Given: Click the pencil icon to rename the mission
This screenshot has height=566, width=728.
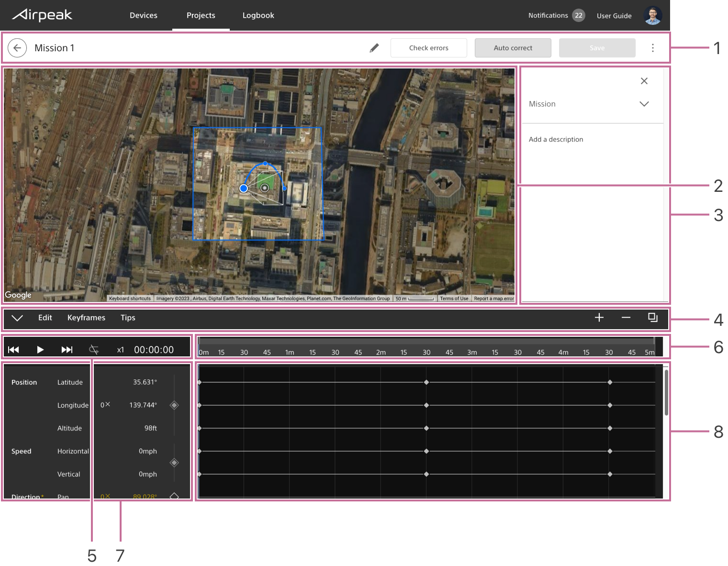Looking at the screenshot, I should point(374,48).
